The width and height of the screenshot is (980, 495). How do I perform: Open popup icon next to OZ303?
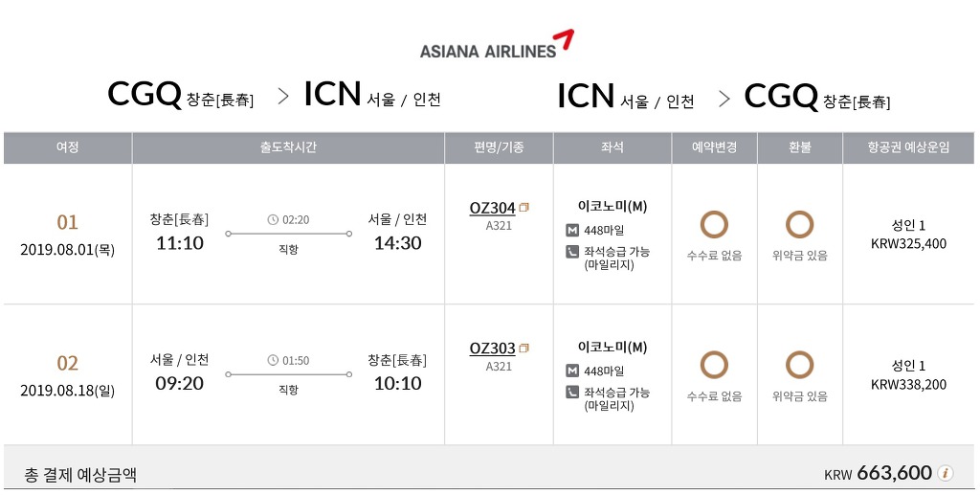point(524,348)
